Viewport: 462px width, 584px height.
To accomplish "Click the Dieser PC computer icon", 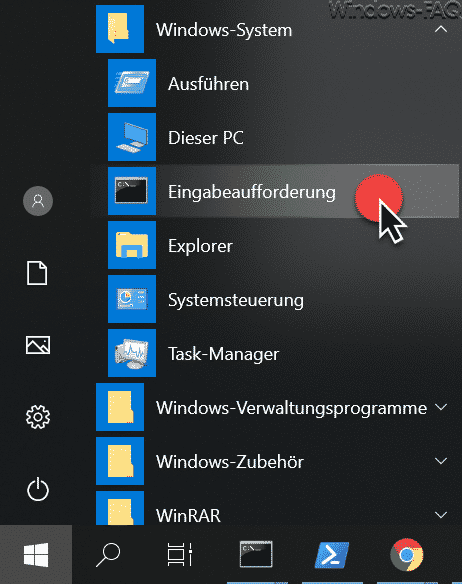I will pyautogui.click(x=132, y=137).
